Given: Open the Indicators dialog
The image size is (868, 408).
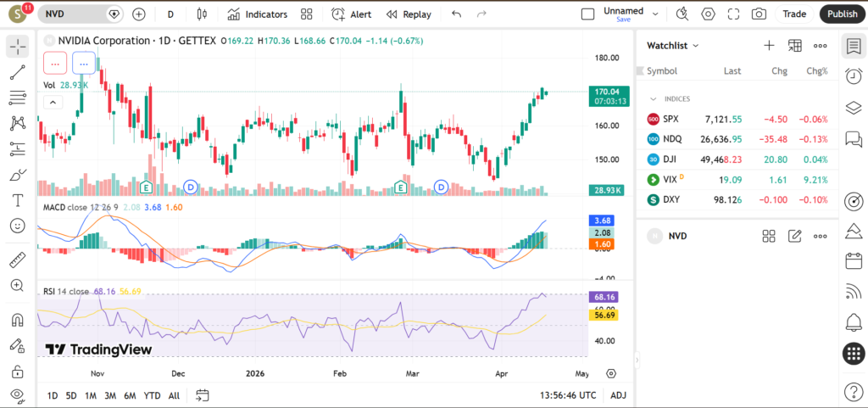Looking at the screenshot, I should coord(257,14).
